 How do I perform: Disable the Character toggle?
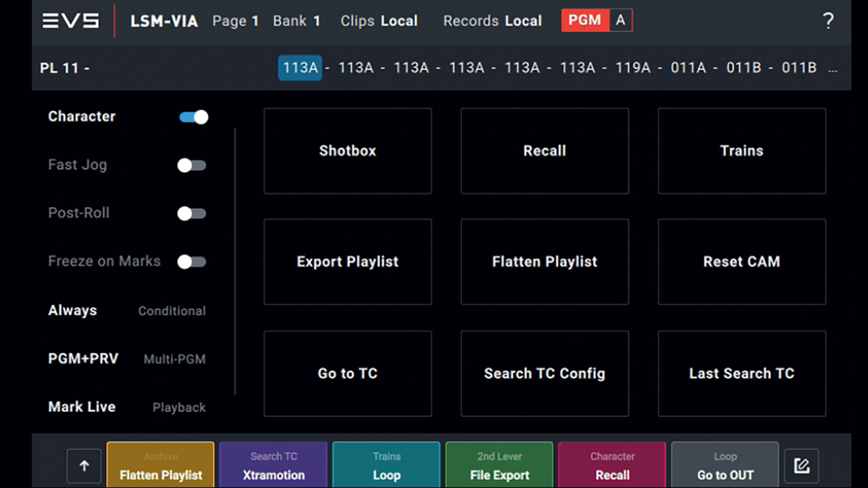193,117
